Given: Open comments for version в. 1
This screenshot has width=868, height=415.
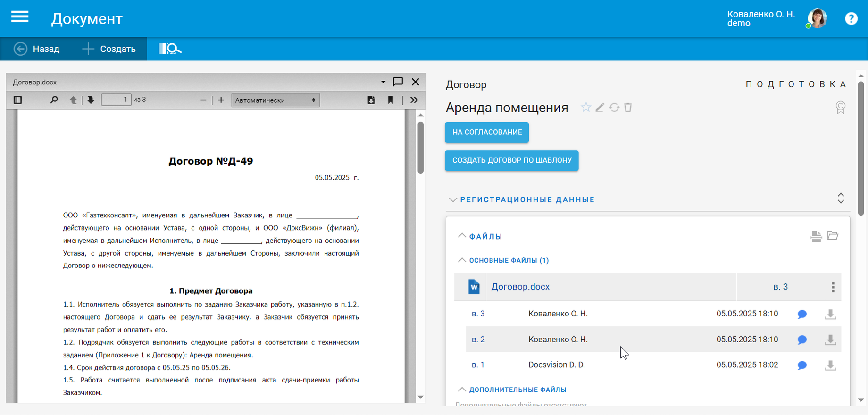Looking at the screenshot, I should click(802, 365).
